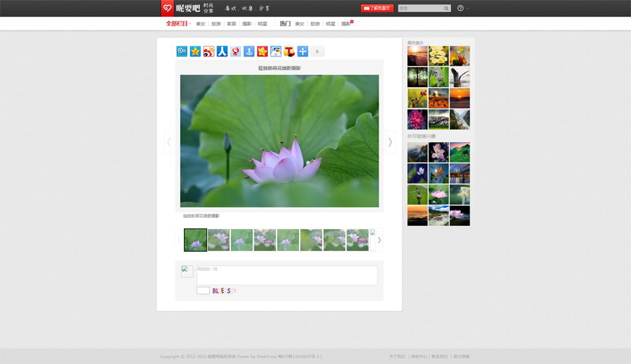Viewport: 631px width, 364px height.
Task: Click the red 了解我喜欢 button
Action: pos(377,9)
